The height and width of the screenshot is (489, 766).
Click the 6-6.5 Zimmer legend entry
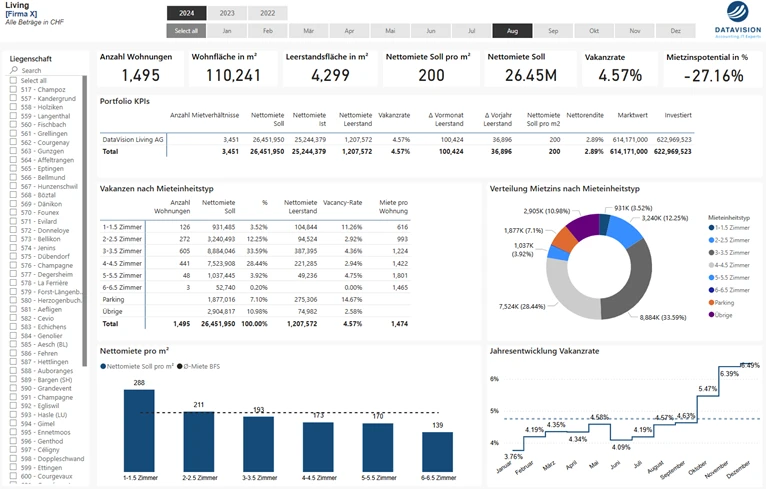[729, 290]
